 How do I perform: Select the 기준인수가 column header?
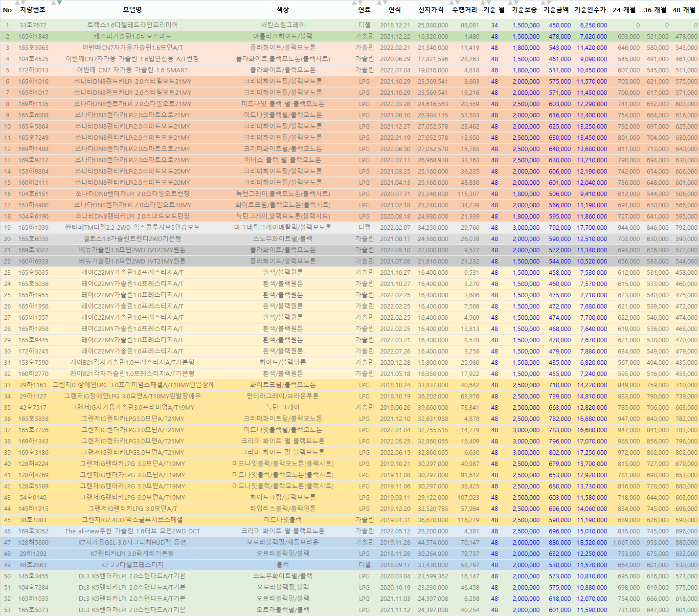tap(590, 10)
